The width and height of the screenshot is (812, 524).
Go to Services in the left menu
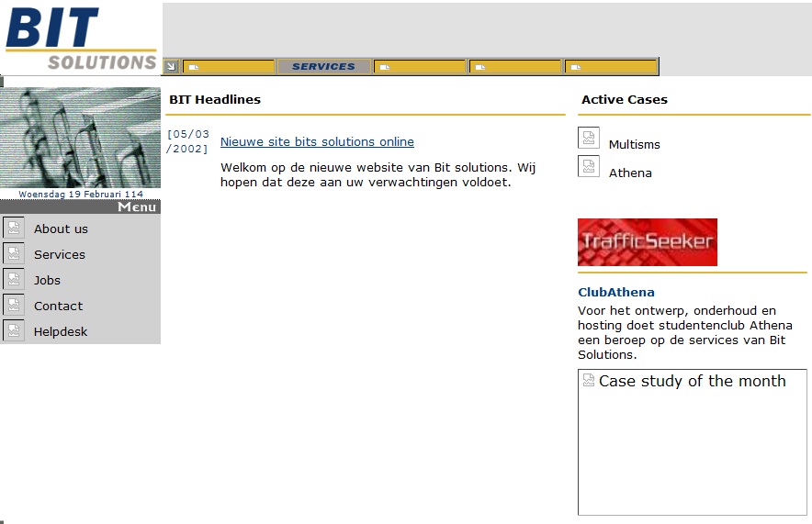tap(60, 254)
